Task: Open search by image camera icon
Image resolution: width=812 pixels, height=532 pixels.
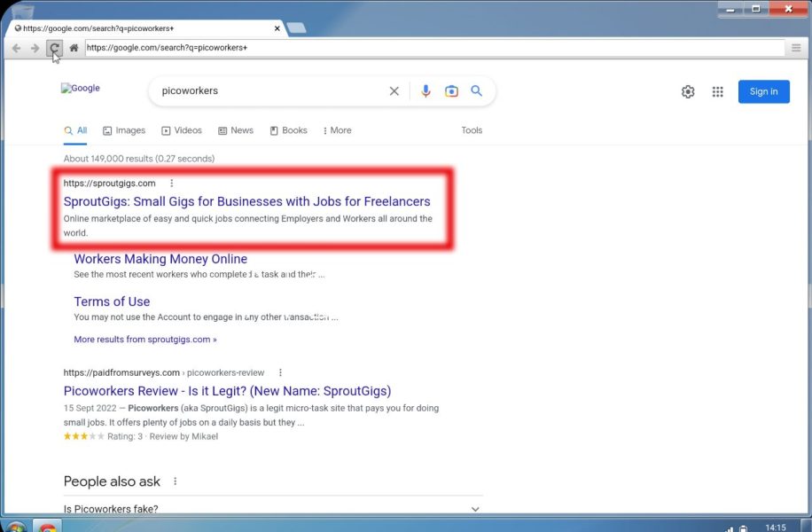Action: [451, 91]
